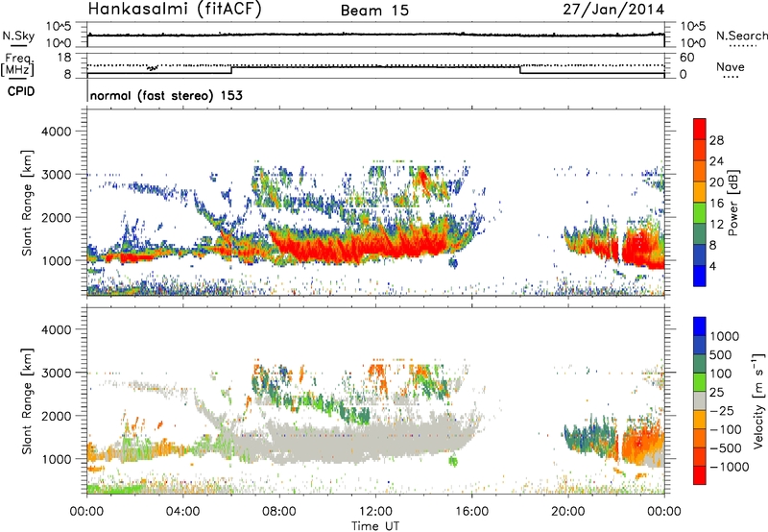Click the 18 tick on frequency axis

[x=63, y=58]
